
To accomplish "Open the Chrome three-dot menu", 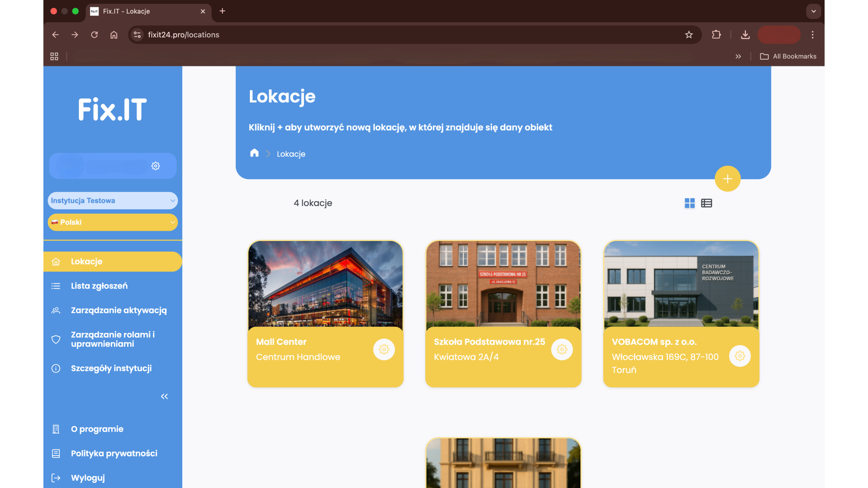I will point(812,35).
